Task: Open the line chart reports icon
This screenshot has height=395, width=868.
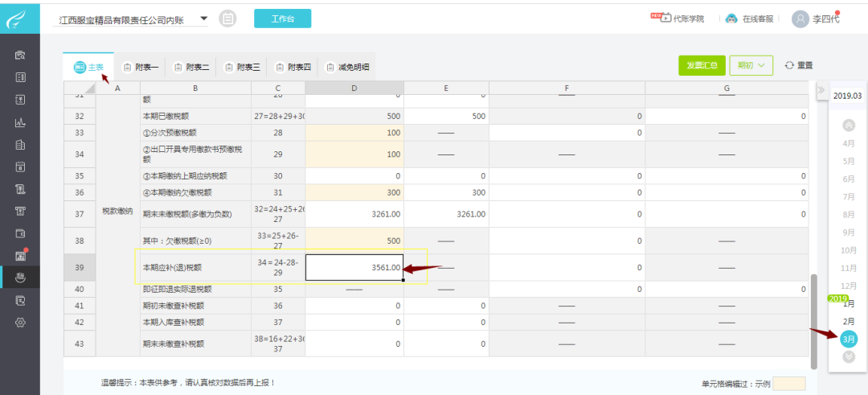Action: pos(20,122)
